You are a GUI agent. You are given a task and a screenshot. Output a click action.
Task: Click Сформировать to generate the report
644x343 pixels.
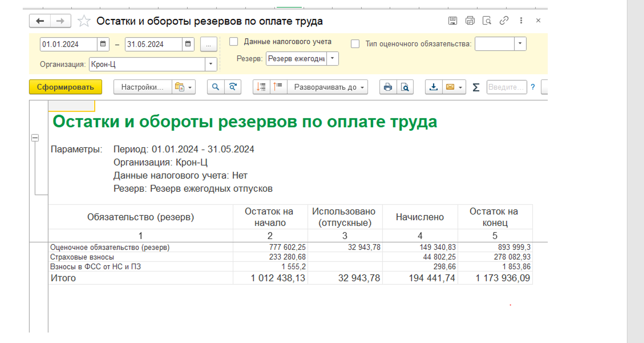[66, 87]
